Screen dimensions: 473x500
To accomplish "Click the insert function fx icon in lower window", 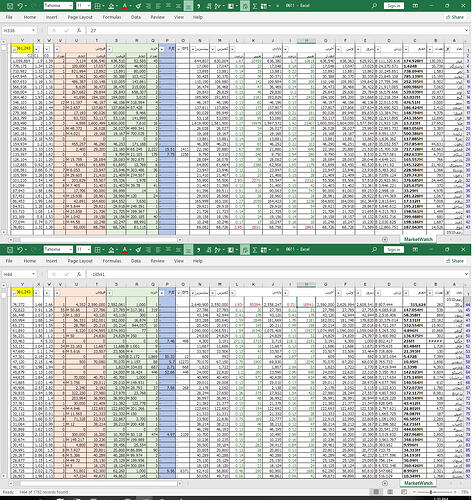I will [x=79, y=274].
